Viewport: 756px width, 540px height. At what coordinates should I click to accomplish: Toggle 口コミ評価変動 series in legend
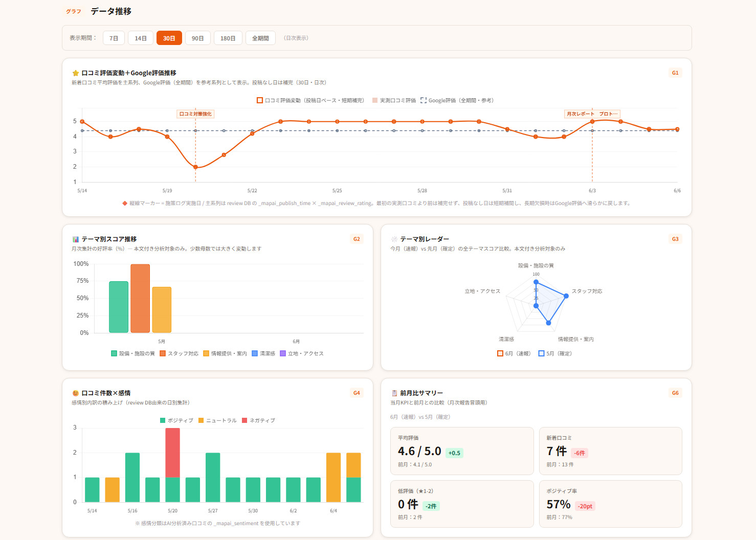tap(310, 101)
